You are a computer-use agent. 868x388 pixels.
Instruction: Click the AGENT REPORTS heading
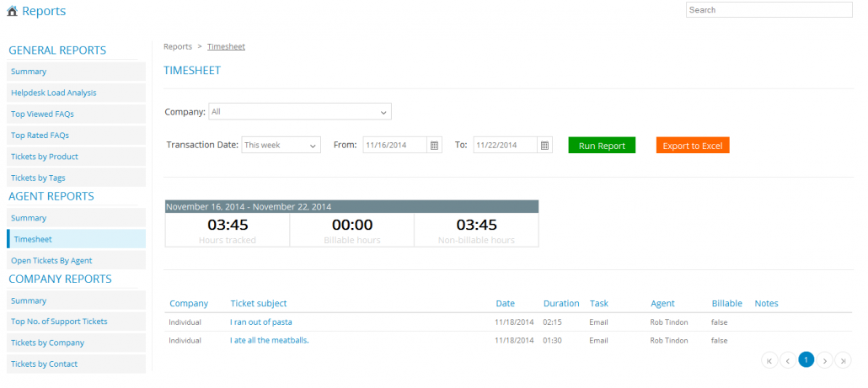tap(51, 196)
